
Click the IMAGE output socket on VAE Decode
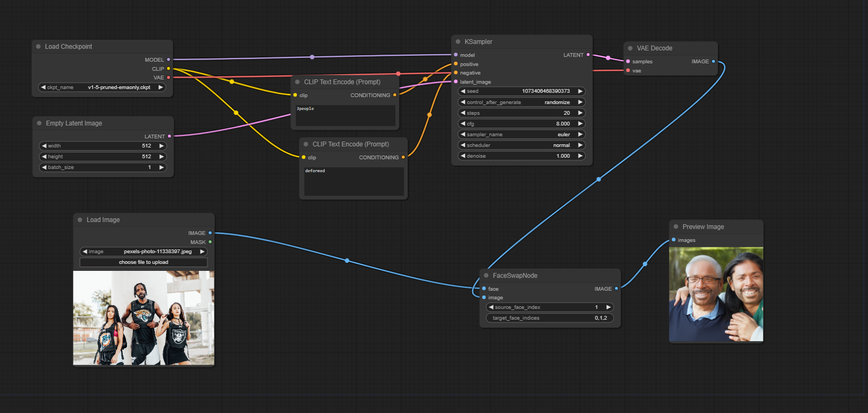point(713,61)
